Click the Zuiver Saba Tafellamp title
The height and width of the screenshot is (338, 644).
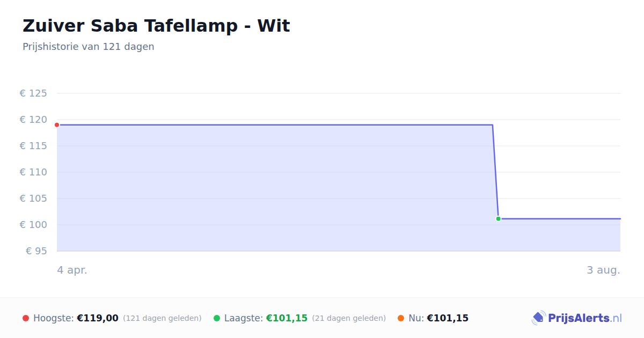[156, 26]
